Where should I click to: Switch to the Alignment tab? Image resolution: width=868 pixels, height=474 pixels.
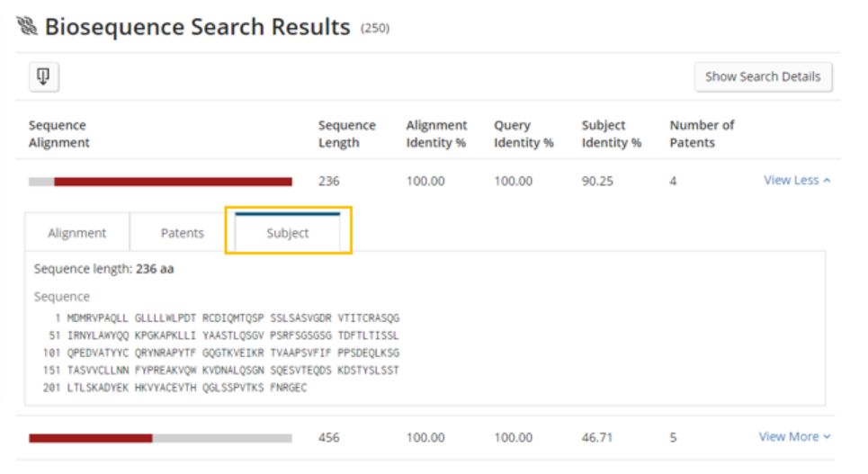[77, 233]
